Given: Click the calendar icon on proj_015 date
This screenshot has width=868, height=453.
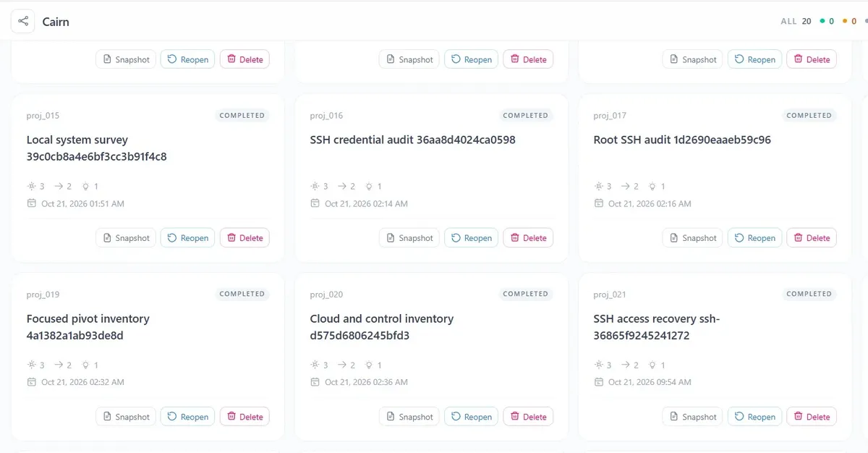Looking at the screenshot, I should (x=31, y=203).
